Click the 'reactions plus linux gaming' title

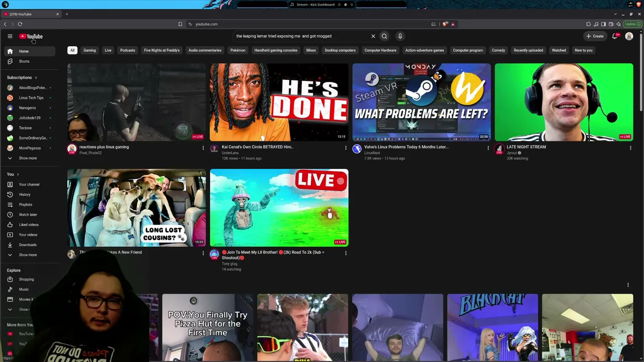point(104,147)
